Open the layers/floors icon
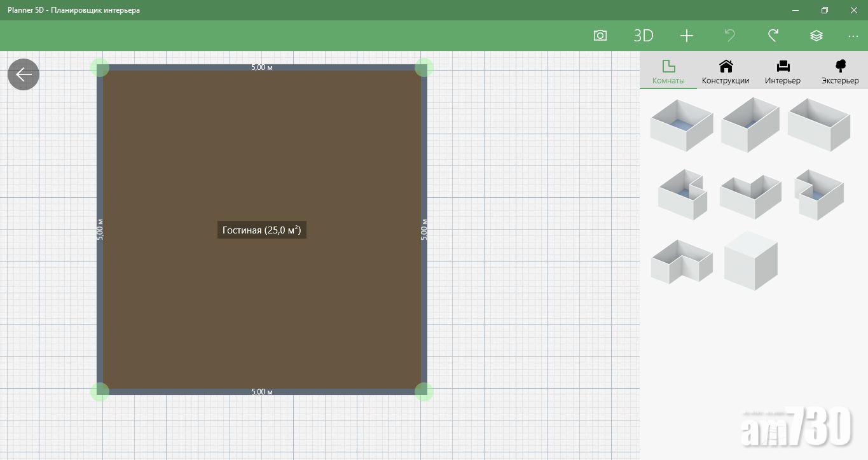Viewport: 868px width, 460px height. (816, 36)
